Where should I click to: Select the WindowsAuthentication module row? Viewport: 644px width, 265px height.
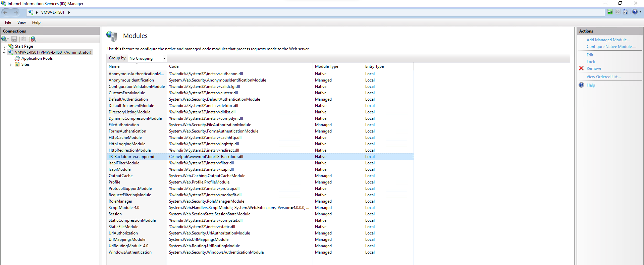click(260, 252)
